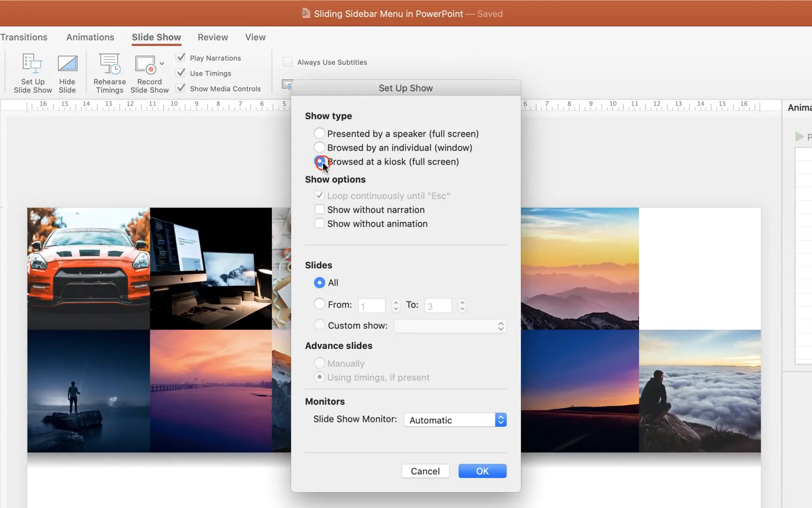Enable Always Use Subtitles checkbox
This screenshot has height=508, width=812.
[x=288, y=62]
